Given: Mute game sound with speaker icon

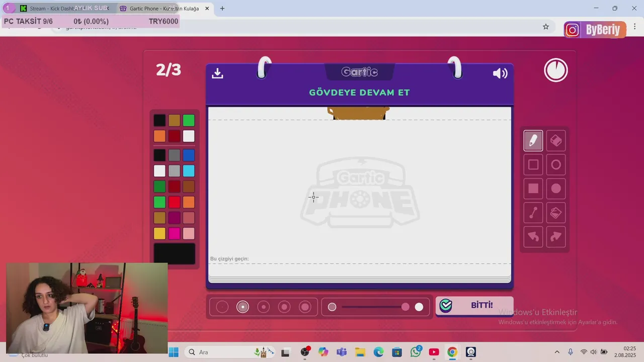Looking at the screenshot, I should point(500,73).
